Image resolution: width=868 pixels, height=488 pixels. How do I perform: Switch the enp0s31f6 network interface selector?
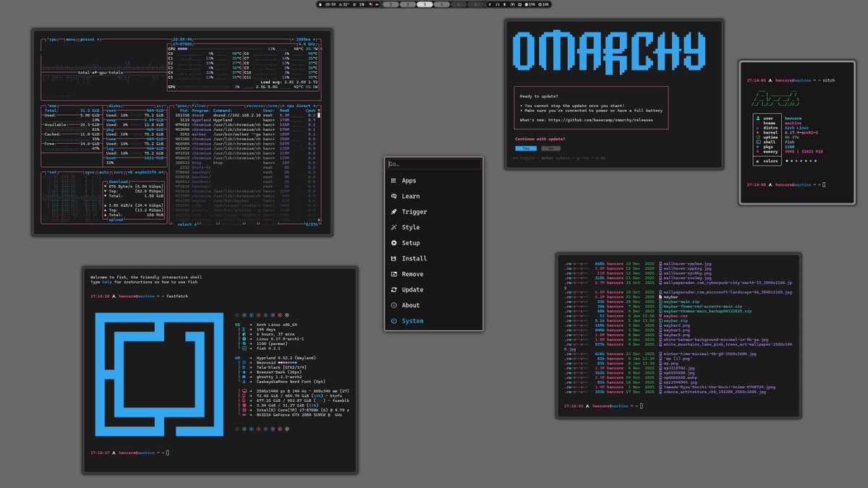pos(145,172)
